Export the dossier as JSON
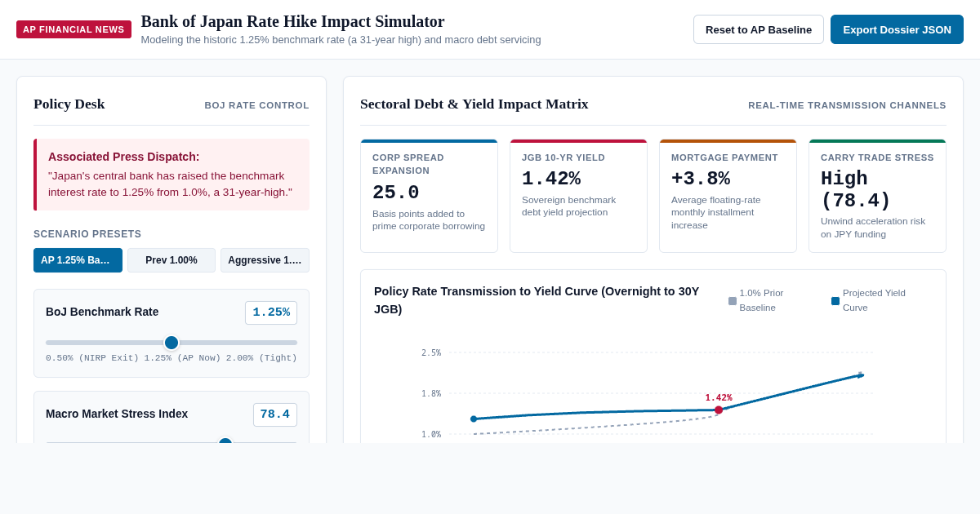The image size is (980, 514). click(897, 29)
